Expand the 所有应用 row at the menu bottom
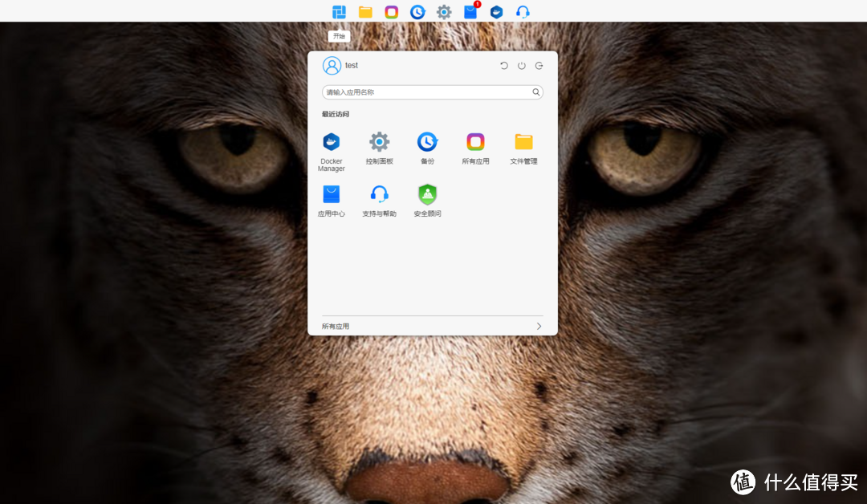 point(432,326)
